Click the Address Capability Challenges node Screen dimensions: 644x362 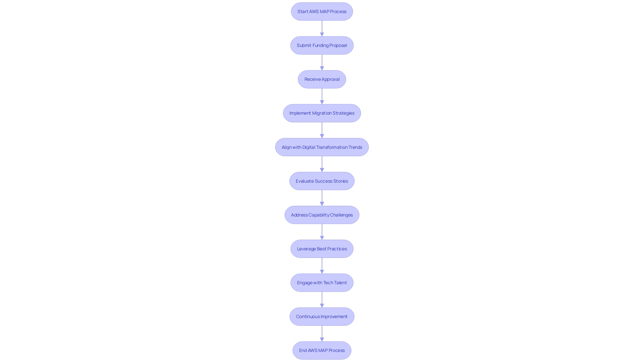(322, 215)
